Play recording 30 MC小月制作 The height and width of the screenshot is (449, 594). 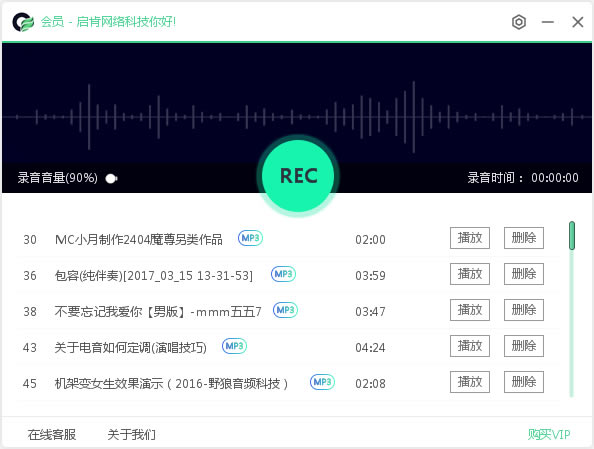[470, 238]
